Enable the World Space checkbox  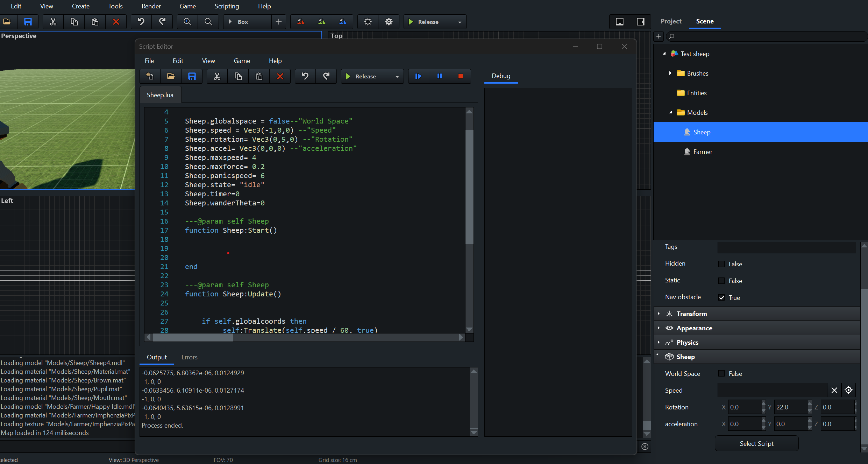(721, 373)
